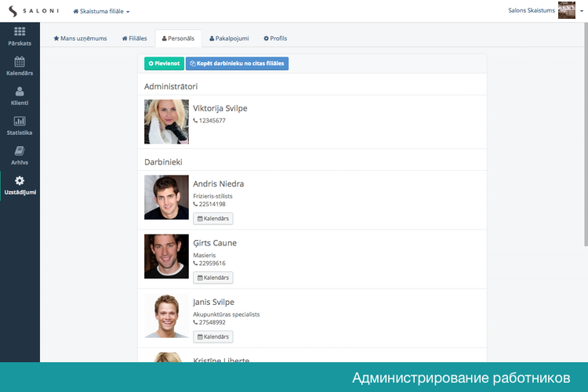The width and height of the screenshot is (588, 392).
Task: Click the Masieris job title
Action: tap(205, 256)
